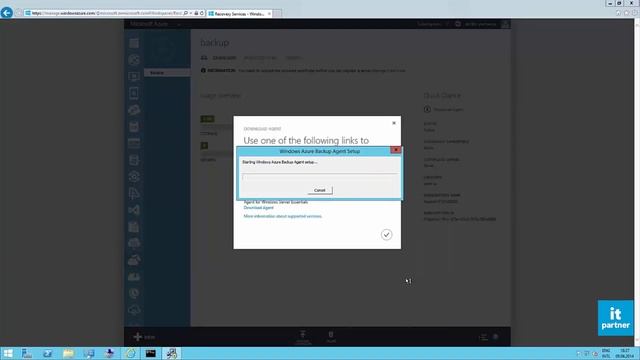The height and width of the screenshot is (360, 640).
Task: Open browser Tools gear icon
Action: [x=635, y=13]
